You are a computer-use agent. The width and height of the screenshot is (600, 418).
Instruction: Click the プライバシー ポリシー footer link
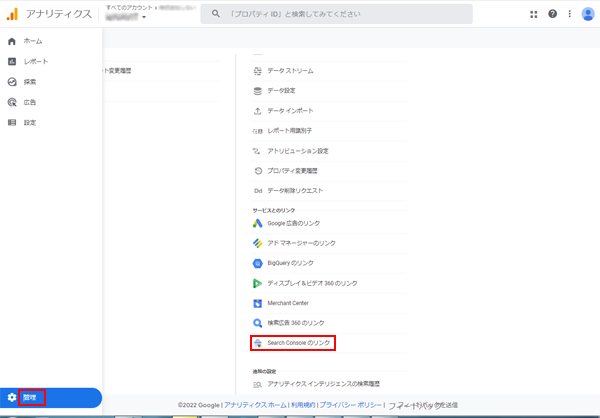point(351,405)
